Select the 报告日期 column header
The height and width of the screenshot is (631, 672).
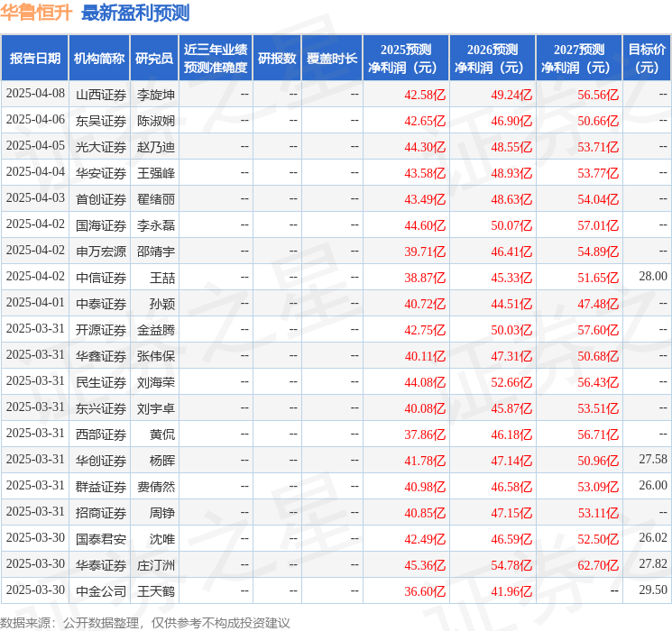click(35, 58)
